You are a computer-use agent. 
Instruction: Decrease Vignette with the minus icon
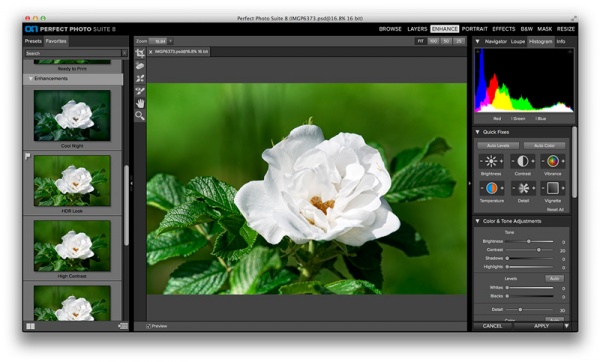click(x=543, y=188)
